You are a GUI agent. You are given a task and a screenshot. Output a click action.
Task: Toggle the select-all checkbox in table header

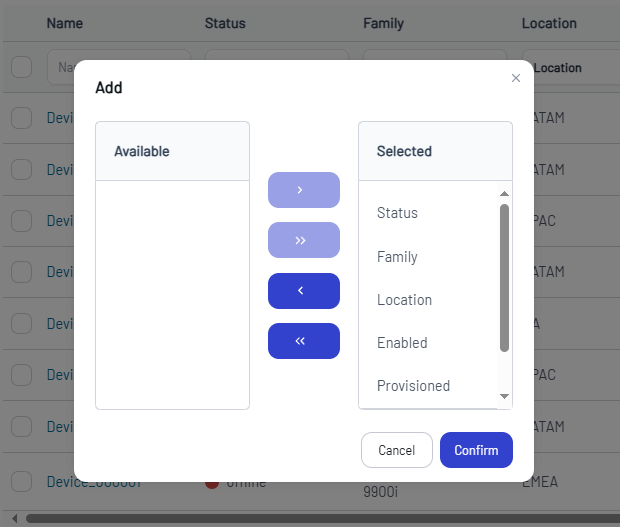pos(21,68)
